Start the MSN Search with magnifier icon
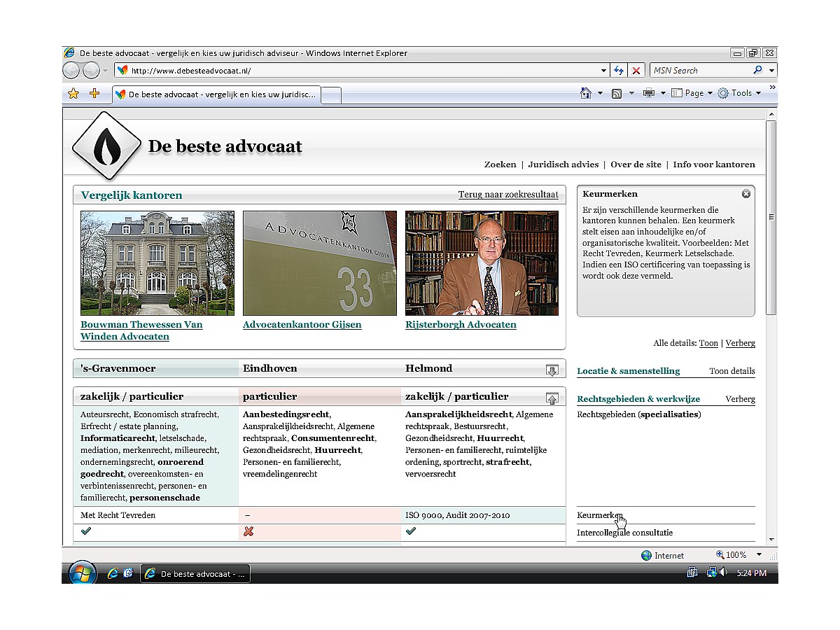 [x=757, y=70]
